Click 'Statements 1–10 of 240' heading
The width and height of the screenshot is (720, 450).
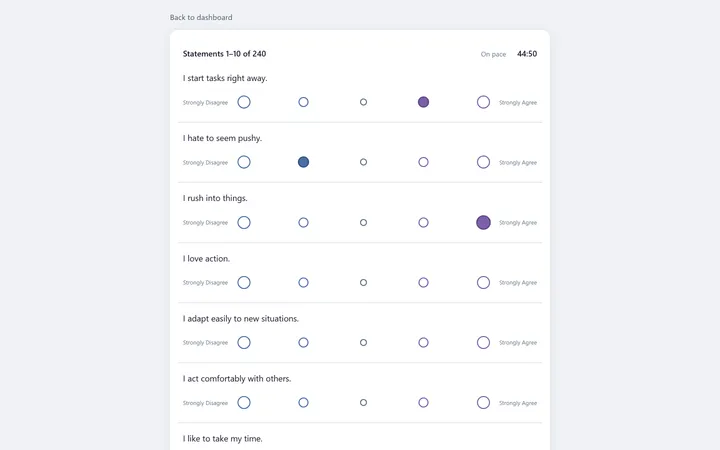[x=224, y=54]
